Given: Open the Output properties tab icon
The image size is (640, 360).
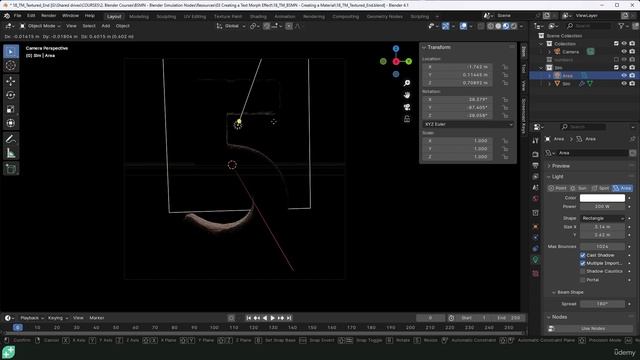Looking at the screenshot, I should pyautogui.click(x=535, y=165).
